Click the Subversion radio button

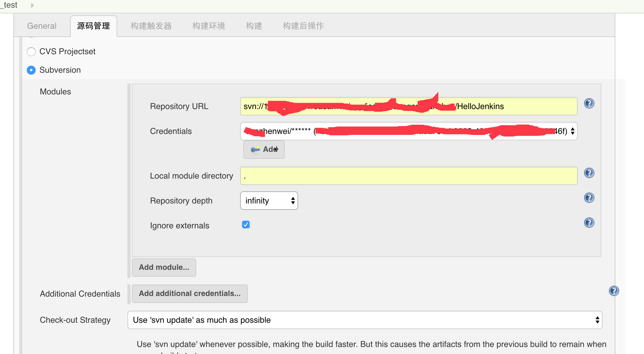[31, 70]
